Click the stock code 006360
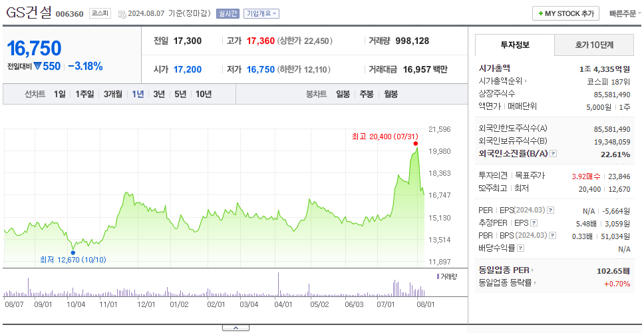 point(69,14)
